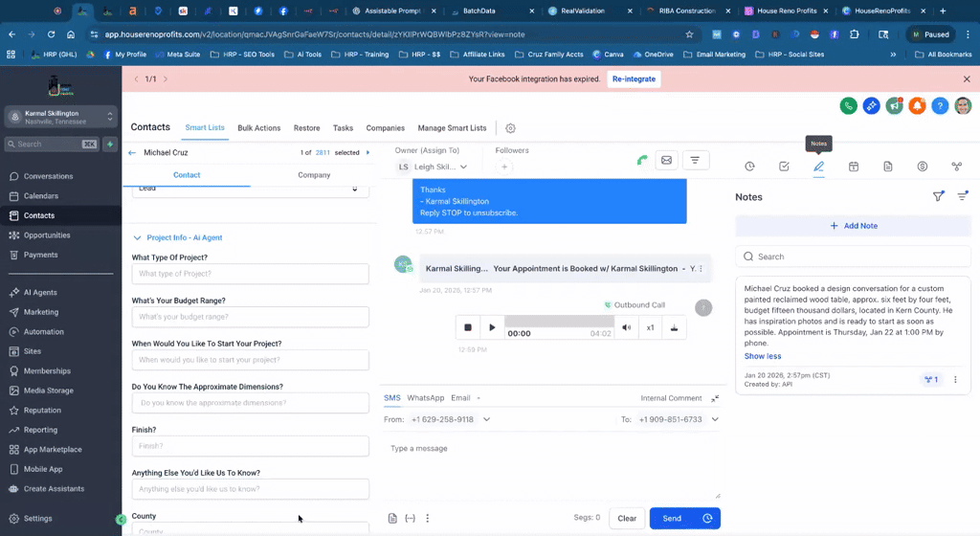Viewport: 980px width, 536px height.
Task: Stop the call recording playback
Action: [467, 327]
